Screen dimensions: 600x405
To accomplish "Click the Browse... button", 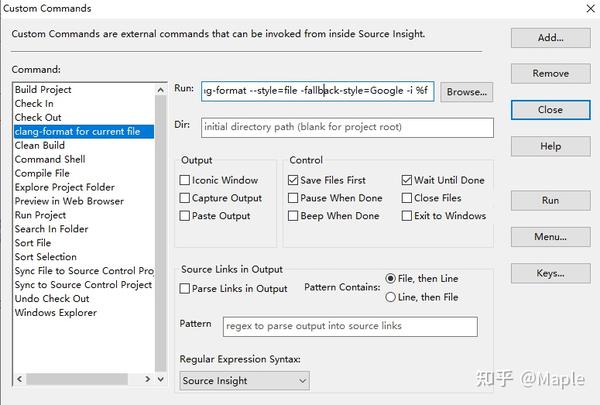I will coord(466,92).
